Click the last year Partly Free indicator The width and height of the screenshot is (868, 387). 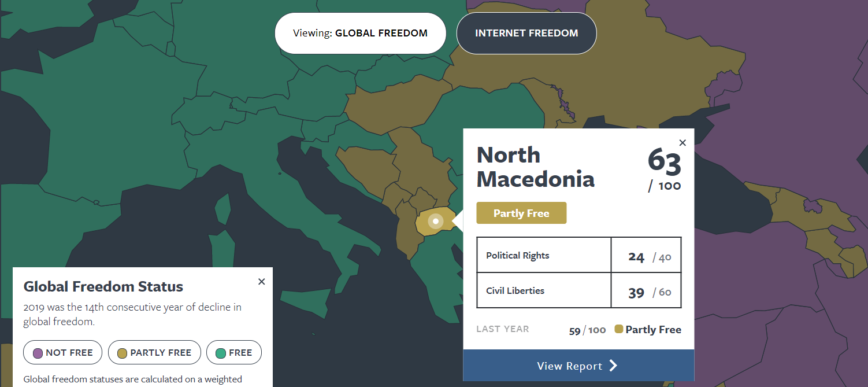coord(648,330)
